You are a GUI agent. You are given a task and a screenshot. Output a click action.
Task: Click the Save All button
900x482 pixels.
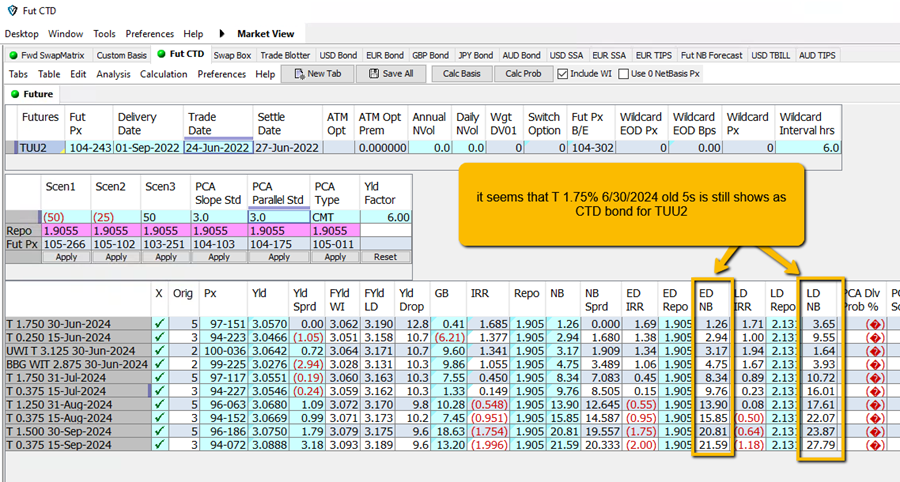[391, 73]
